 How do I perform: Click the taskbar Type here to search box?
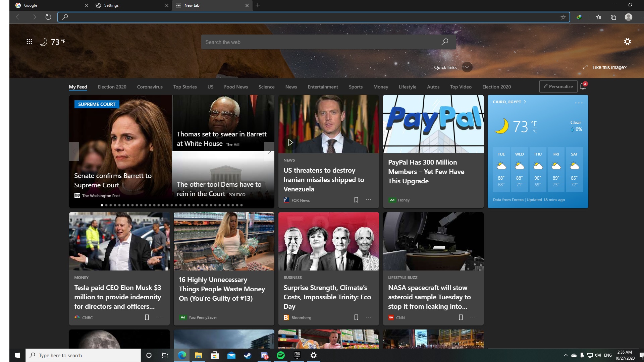pyautogui.click(x=83, y=355)
